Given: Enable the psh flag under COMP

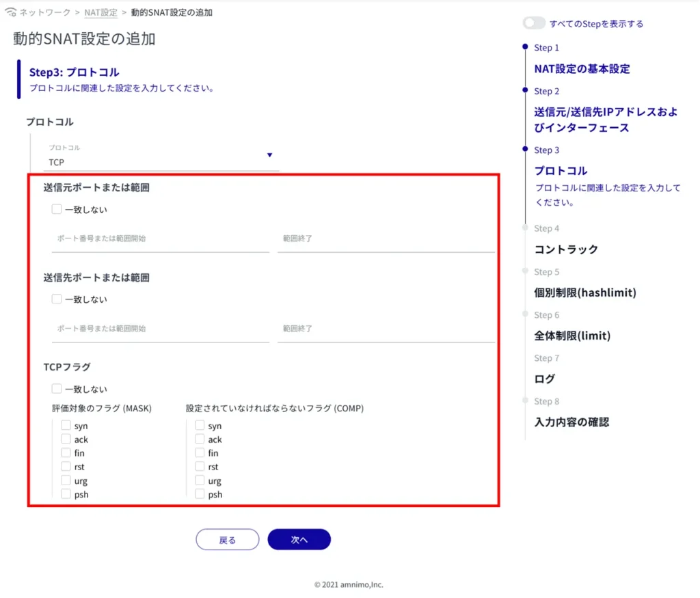Looking at the screenshot, I should [200, 494].
